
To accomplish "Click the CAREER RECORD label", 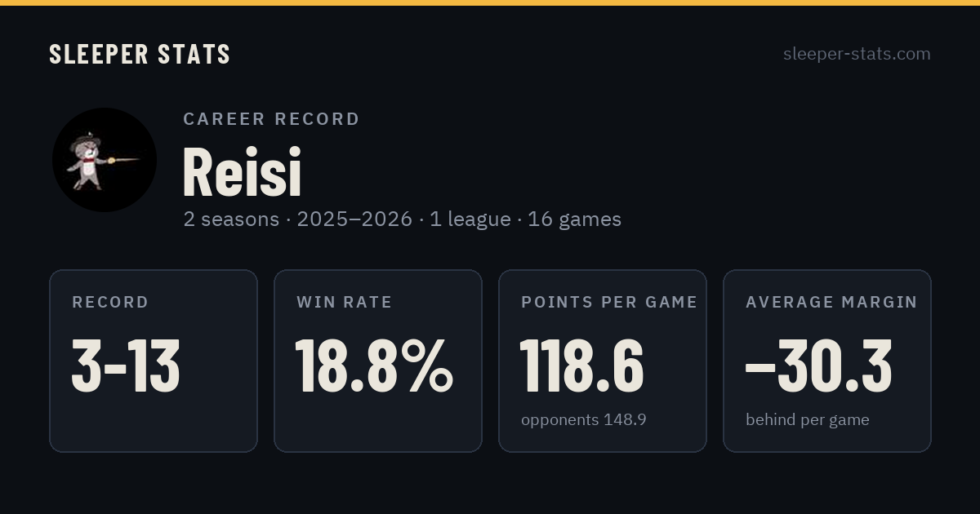I will 272,119.
